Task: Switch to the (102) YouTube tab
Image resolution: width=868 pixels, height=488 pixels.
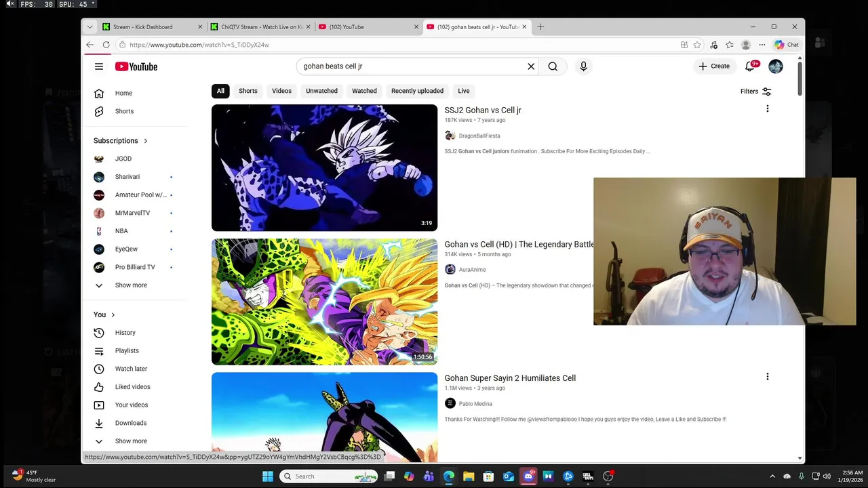Action: [x=368, y=27]
